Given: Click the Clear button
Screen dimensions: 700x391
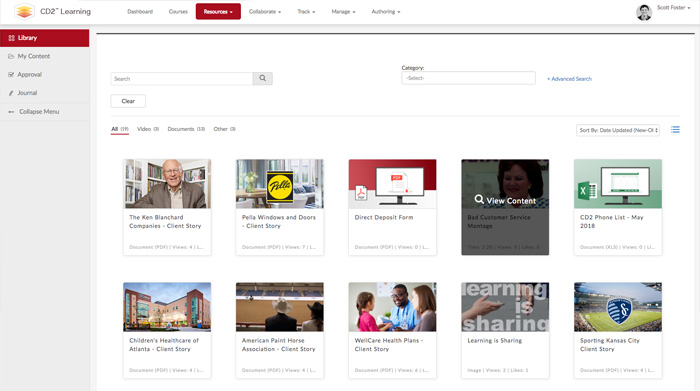Looking at the screenshot, I should (x=128, y=101).
